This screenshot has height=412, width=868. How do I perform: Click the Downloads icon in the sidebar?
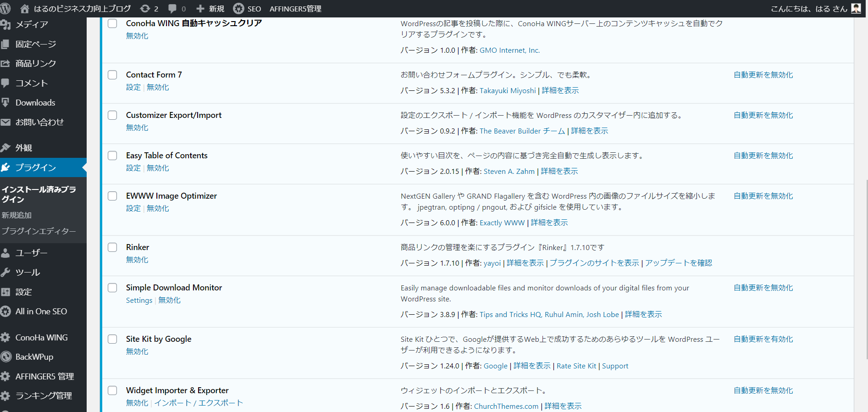coord(6,103)
